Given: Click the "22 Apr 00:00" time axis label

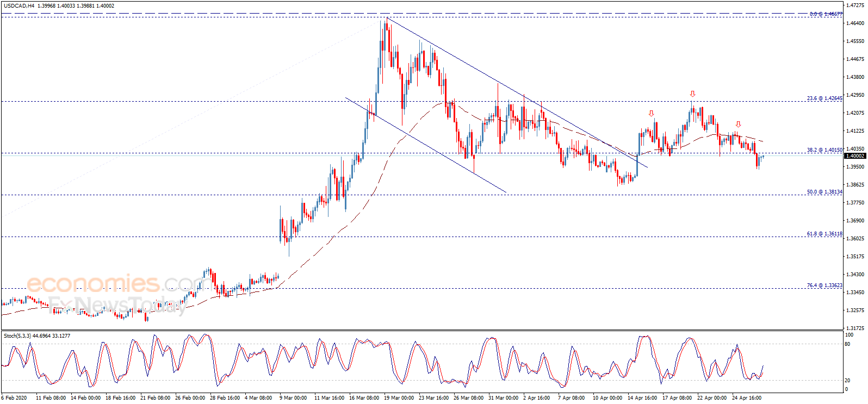Looking at the screenshot, I should coord(712,398).
